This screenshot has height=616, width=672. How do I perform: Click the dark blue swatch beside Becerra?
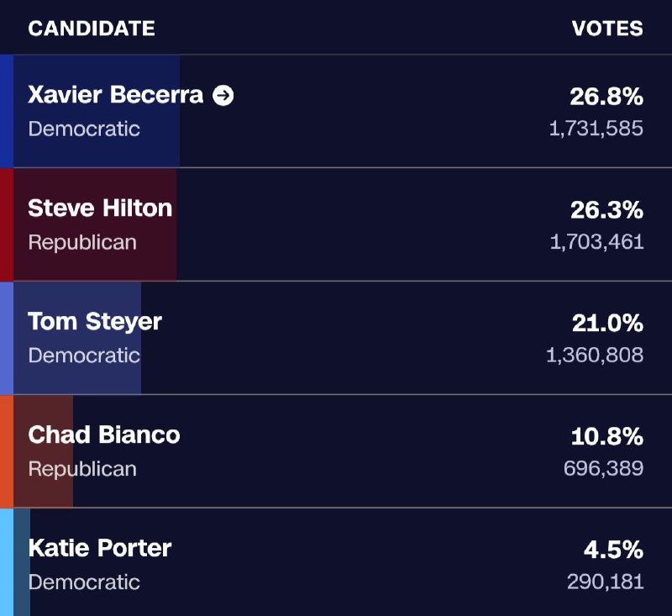[x=7, y=111]
